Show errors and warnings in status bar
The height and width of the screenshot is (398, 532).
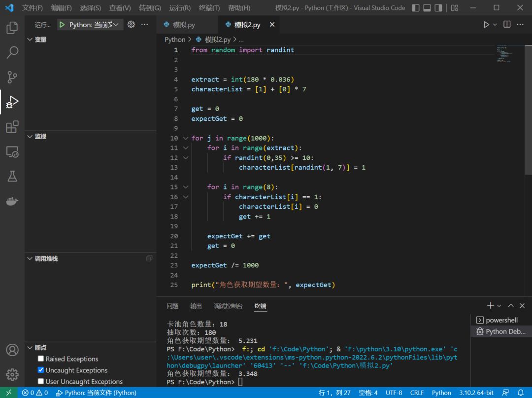35,393
